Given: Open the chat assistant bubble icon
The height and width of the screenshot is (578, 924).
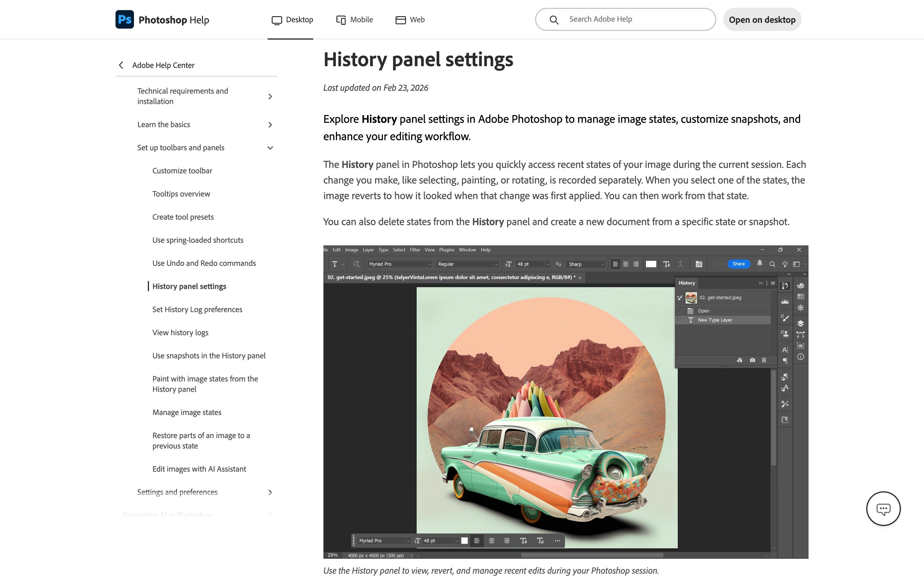Looking at the screenshot, I should 883,508.
